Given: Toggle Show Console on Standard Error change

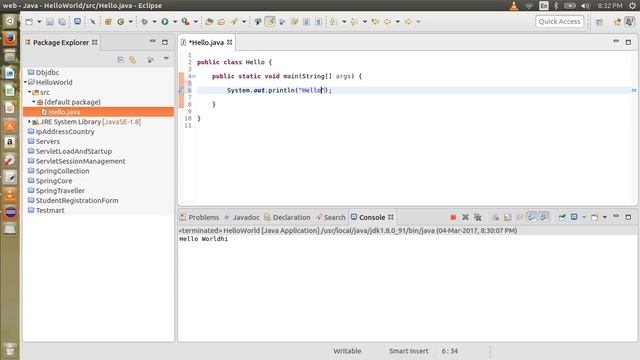Looking at the screenshot, I should 544,217.
